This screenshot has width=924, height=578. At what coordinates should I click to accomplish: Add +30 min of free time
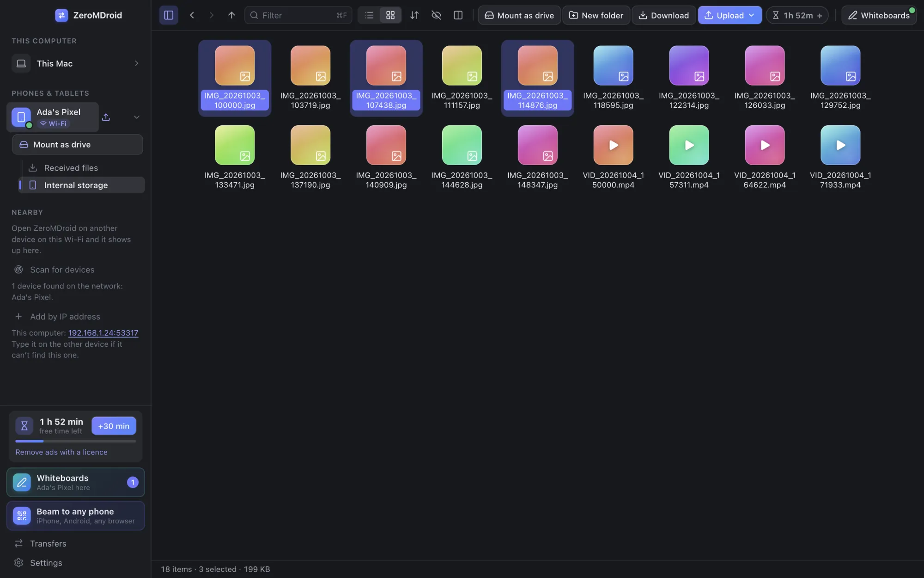114,426
